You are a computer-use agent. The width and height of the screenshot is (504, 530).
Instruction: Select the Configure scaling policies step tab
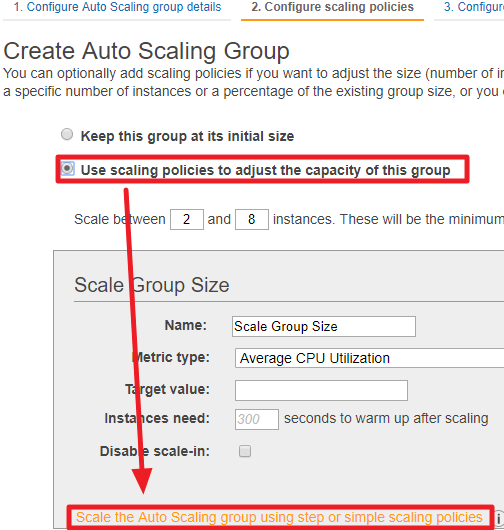click(332, 7)
